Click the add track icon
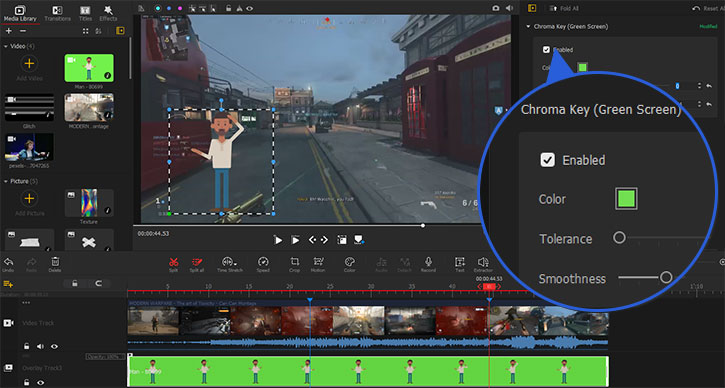 pyautogui.click(x=8, y=284)
